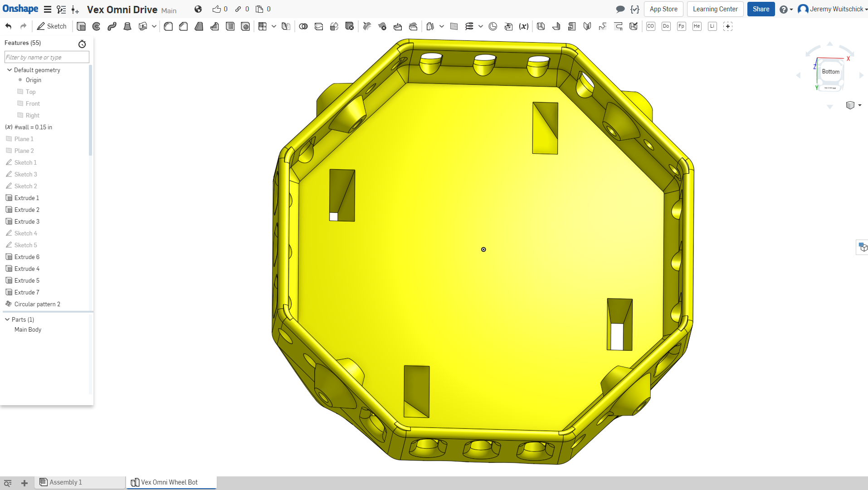Open the Learning Center
Screen dimensions: 868x490
click(x=715, y=9)
